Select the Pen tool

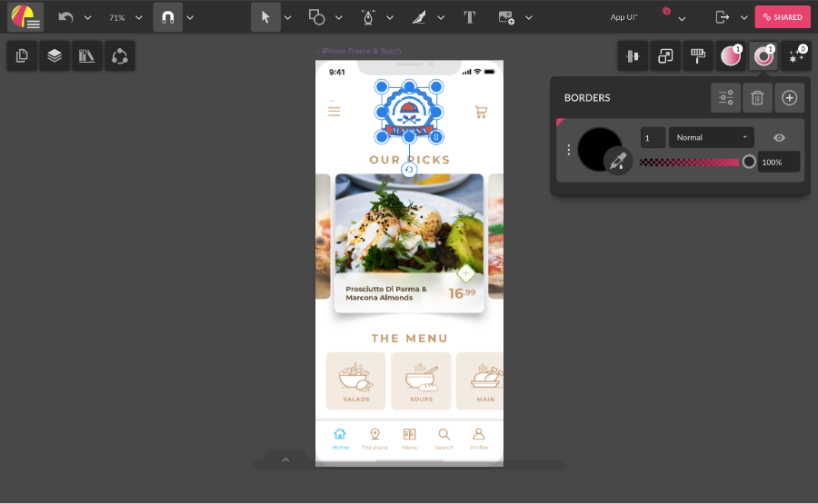point(368,17)
